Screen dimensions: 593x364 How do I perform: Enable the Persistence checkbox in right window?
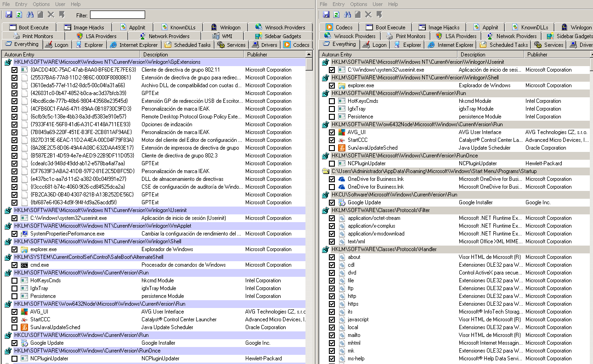tap(332, 117)
